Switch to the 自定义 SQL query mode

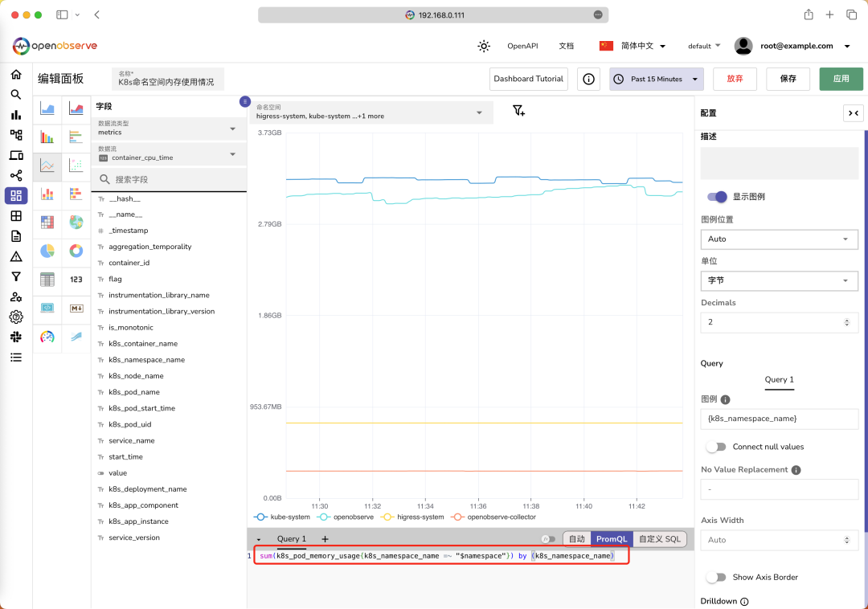click(660, 539)
